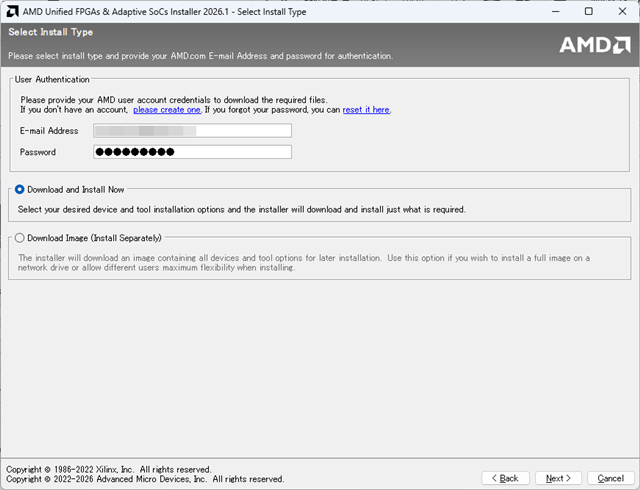This screenshot has height=490, width=640.
Task: Click the 'Password' label text
Action: (x=38, y=152)
